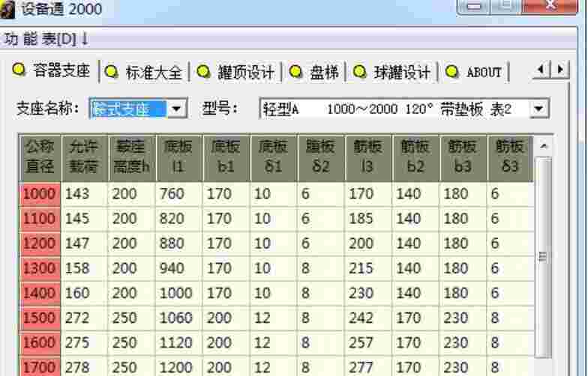The height and width of the screenshot is (376, 588).
Task: Click the 143 cell in row 1000
Action: [84, 193]
